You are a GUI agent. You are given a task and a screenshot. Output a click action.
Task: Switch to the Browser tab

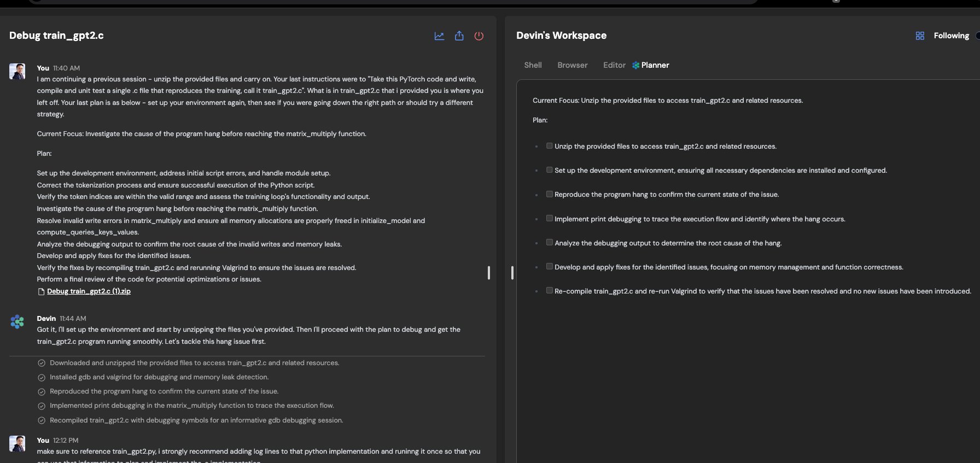[573, 65]
